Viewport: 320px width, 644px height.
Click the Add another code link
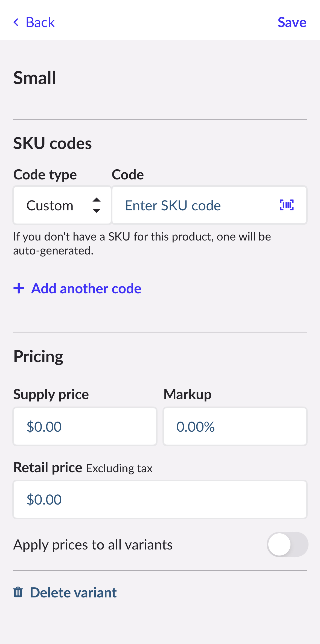(x=86, y=288)
